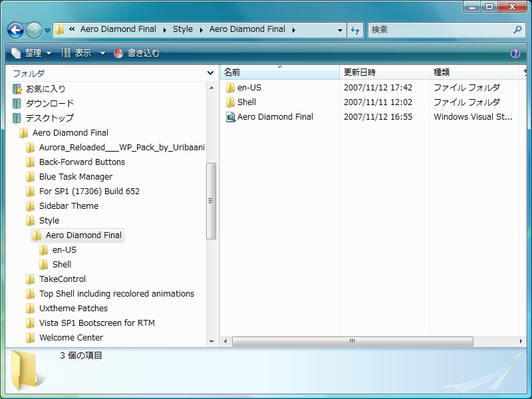Click the 名前 name column header

tap(279, 72)
